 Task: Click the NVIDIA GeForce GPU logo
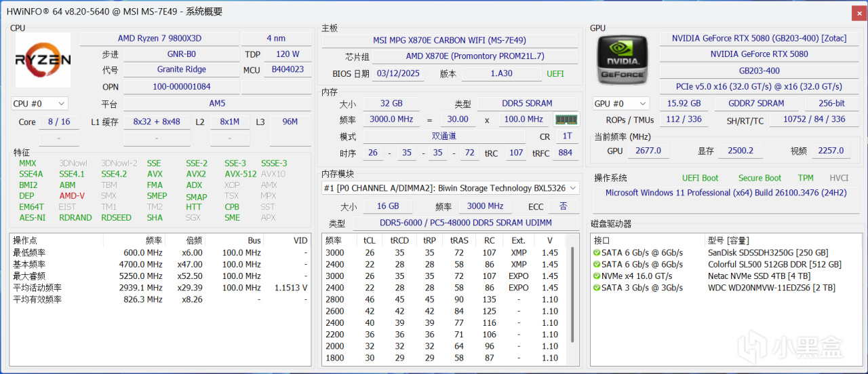(622, 60)
